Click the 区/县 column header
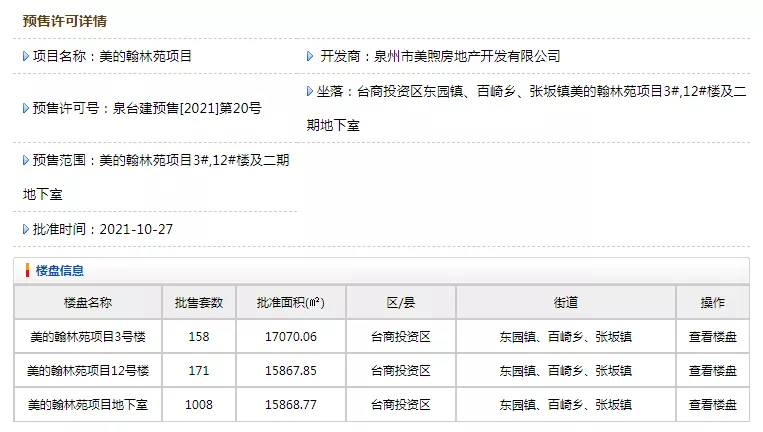This screenshot has width=763, height=432. 401,303
